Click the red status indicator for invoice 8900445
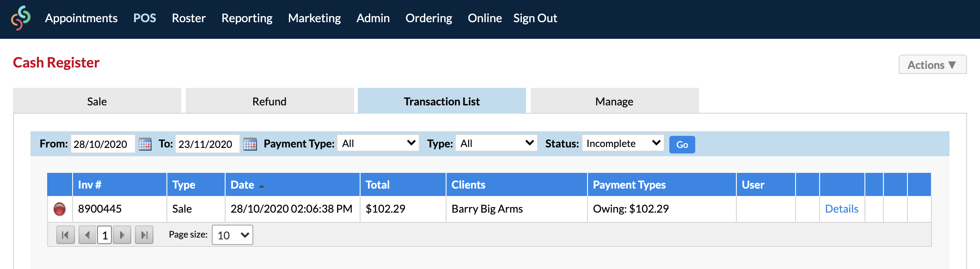The height and width of the screenshot is (269, 980). tap(60, 209)
